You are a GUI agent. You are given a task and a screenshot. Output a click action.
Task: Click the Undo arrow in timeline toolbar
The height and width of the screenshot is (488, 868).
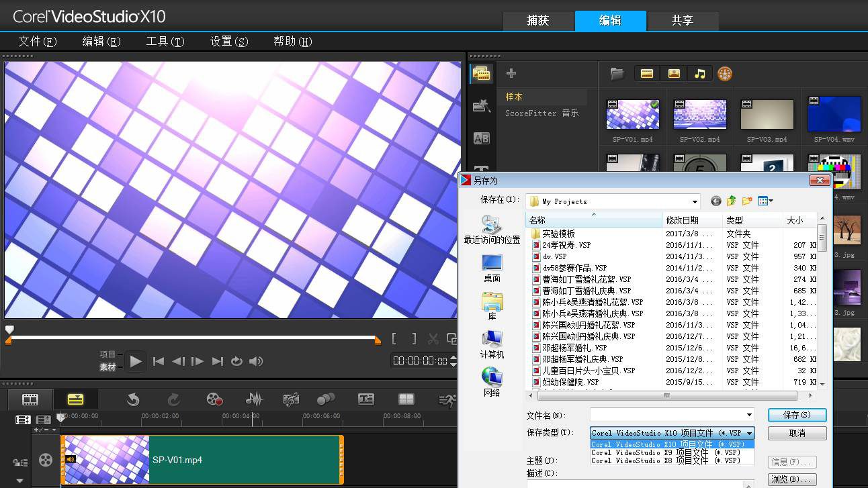(x=133, y=399)
